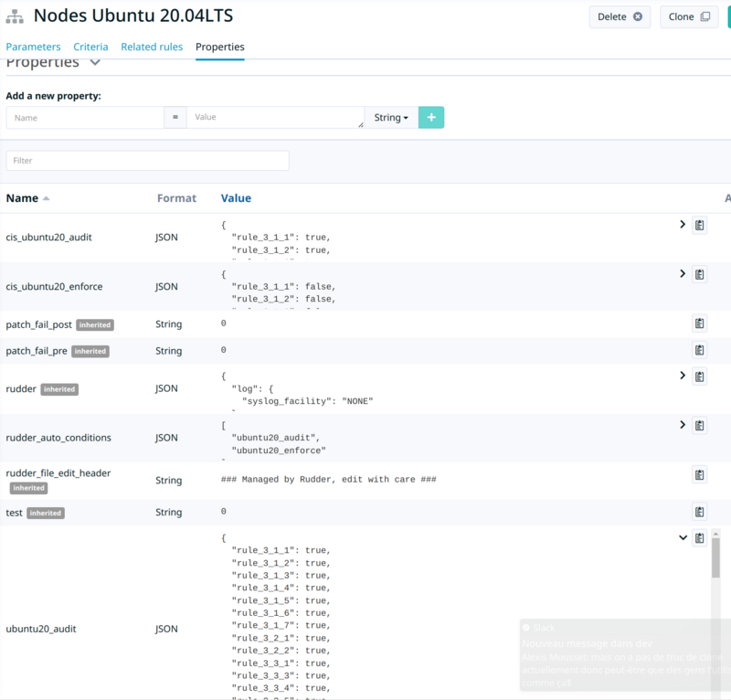The height and width of the screenshot is (700, 731).
Task: Copy the ubuntu20_audit value to clipboard
Action: coord(699,537)
